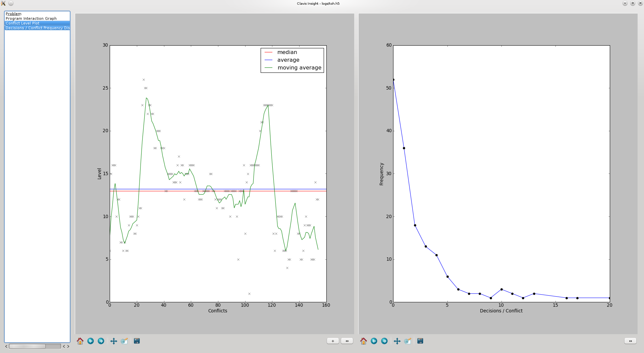Reset right plot with Home icon
Viewport: 644px width, 353px height.
pyautogui.click(x=364, y=341)
